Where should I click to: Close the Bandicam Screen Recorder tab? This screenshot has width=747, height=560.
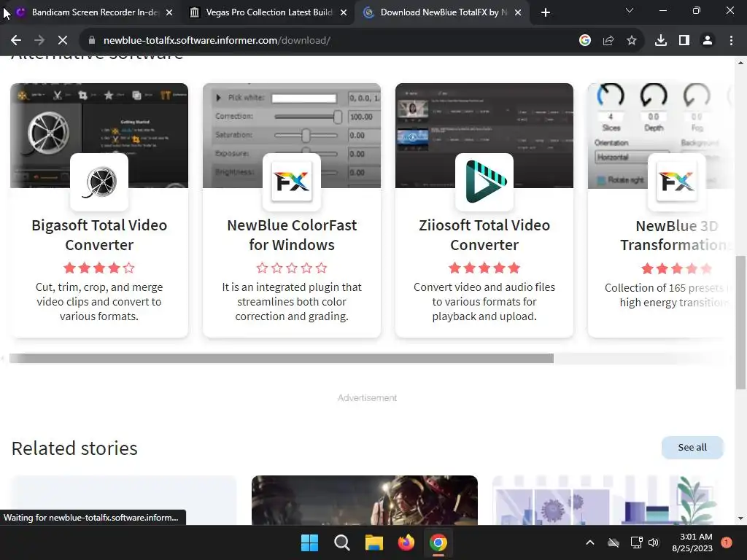(x=169, y=13)
